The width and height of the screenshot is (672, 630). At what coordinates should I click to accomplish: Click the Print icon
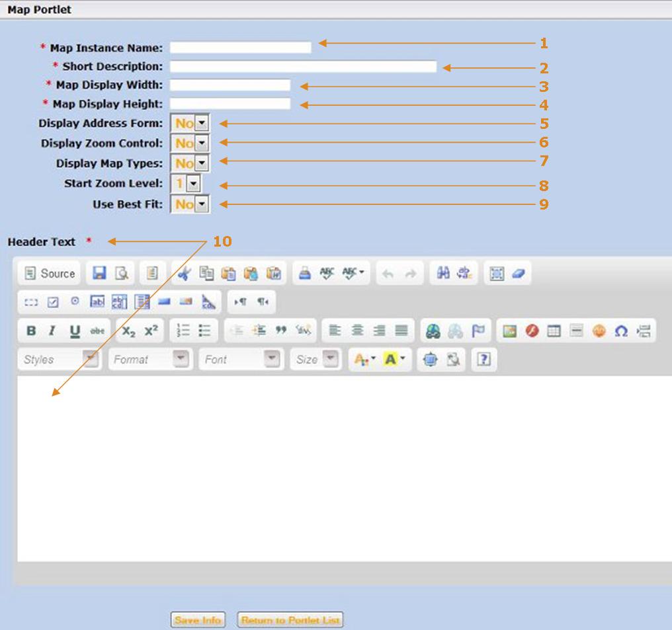point(305,273)
